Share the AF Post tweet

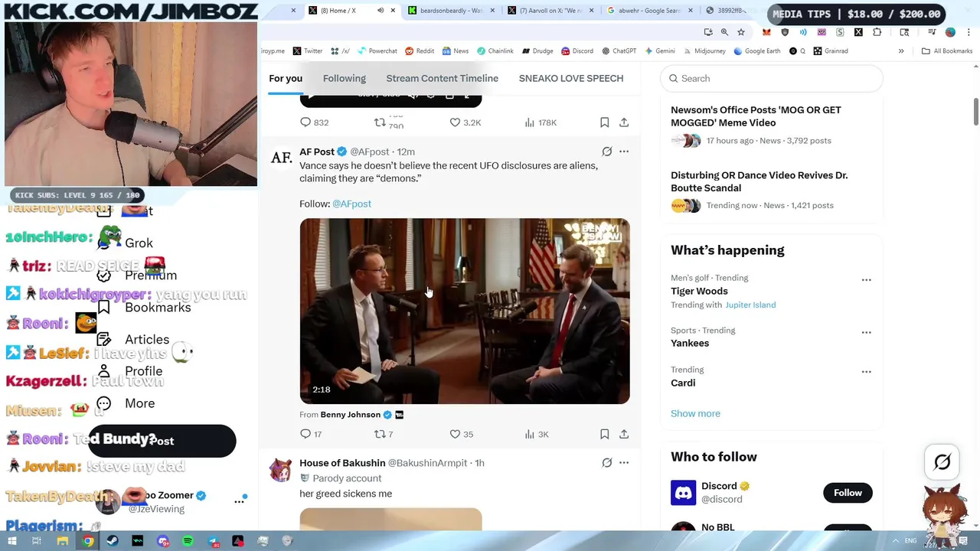point(624,434)
